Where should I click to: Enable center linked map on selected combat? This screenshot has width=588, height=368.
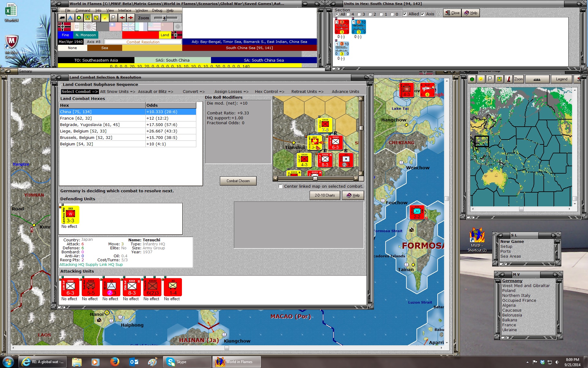coord(280,186)
